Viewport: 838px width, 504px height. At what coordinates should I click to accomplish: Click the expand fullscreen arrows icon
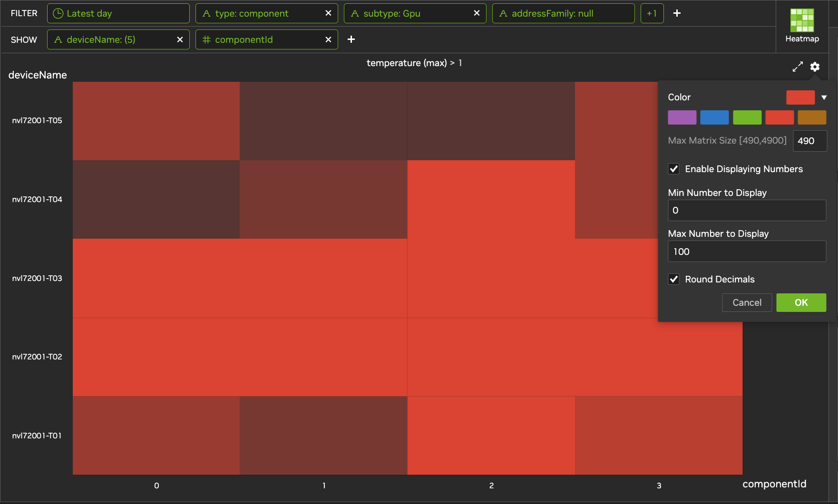tap(798, 67)
